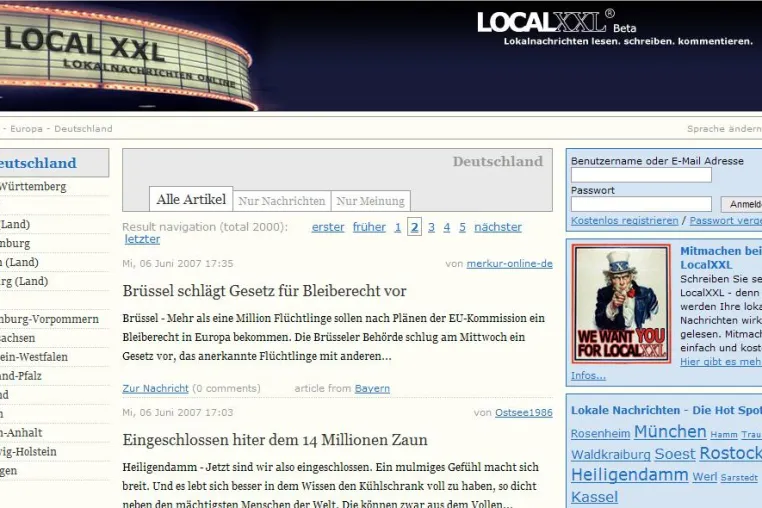Click the 'nächster' pagination link

tap(498, 227)
